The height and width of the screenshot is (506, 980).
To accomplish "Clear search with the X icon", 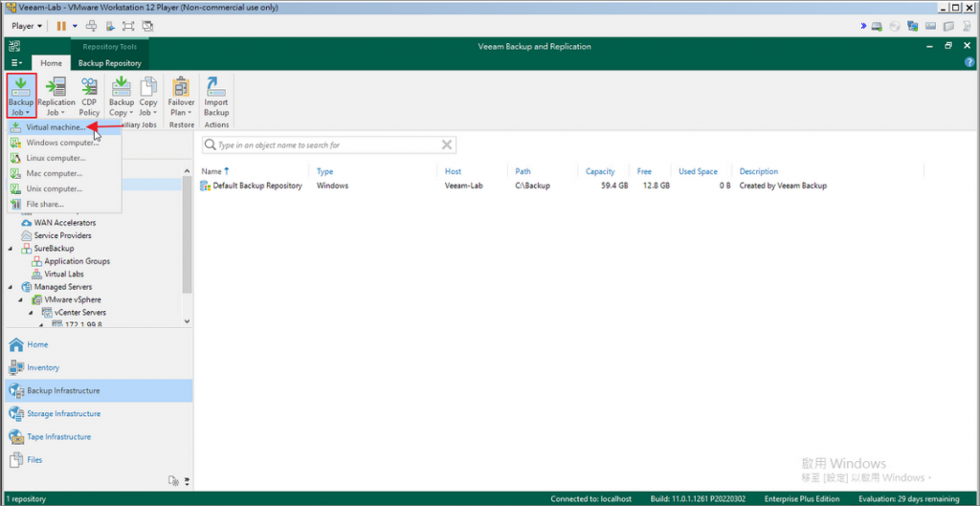I will click(447, 145).
